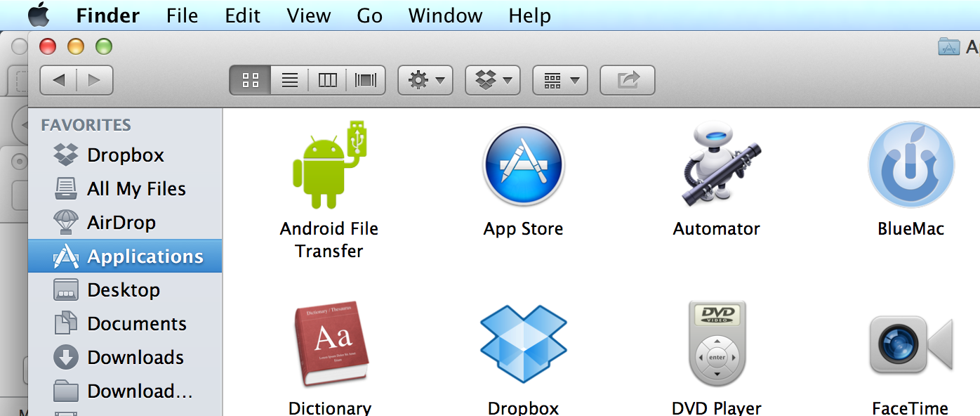
Task: Select All My Files in the sidebar
Action: [x=125, y=188]
